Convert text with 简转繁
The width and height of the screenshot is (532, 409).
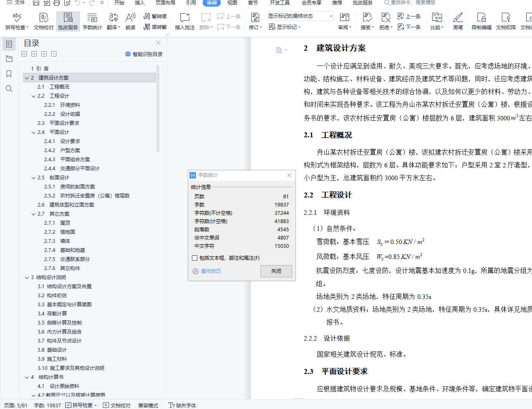click(155, 27)
